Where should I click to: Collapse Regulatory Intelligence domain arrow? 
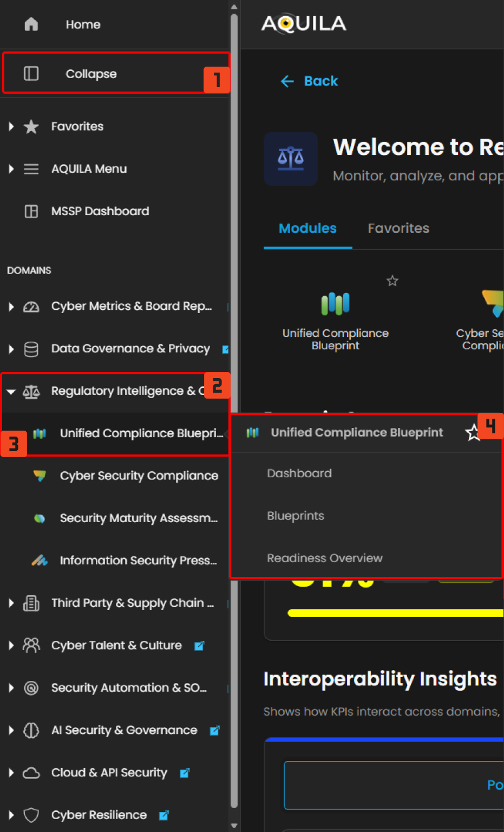[11, 392]
